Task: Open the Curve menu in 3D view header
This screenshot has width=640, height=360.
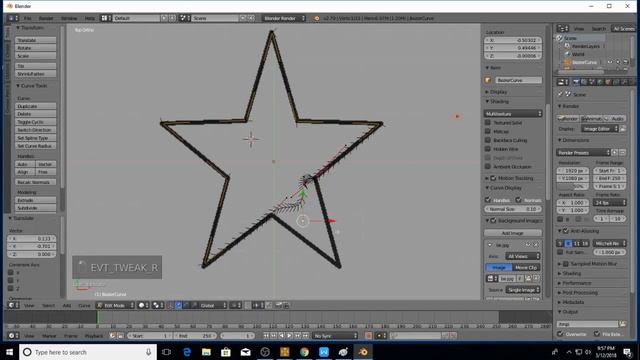Action: pyautogui.click(x=84, y=305)
